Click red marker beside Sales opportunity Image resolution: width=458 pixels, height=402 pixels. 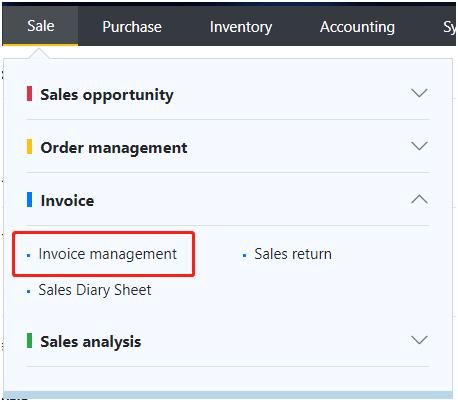coord(29,93)
